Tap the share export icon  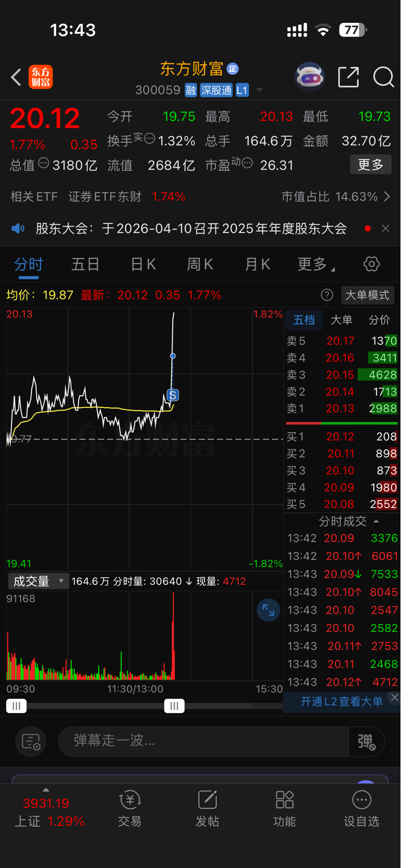348,77
